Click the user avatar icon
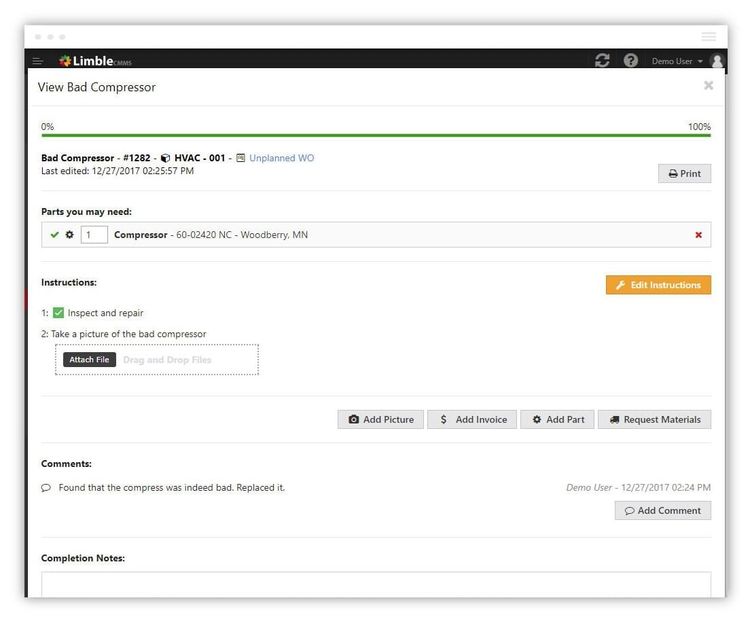The height and width of the screenshot is (618, 750). (x=716, y=61)
